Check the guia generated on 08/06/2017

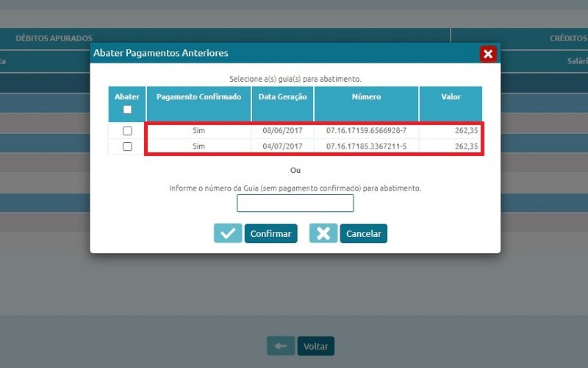point(127,130)
